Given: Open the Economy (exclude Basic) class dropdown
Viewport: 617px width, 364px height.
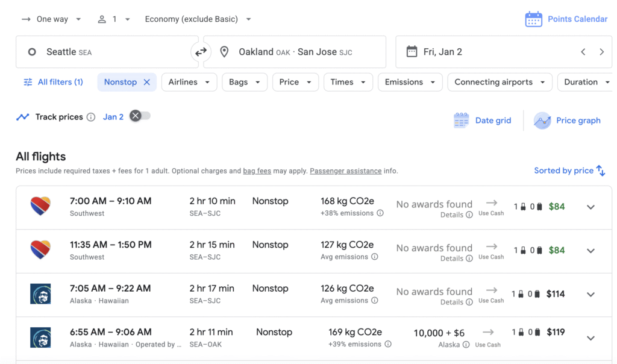Looking at the screenshot, I should tap(198, 19).
